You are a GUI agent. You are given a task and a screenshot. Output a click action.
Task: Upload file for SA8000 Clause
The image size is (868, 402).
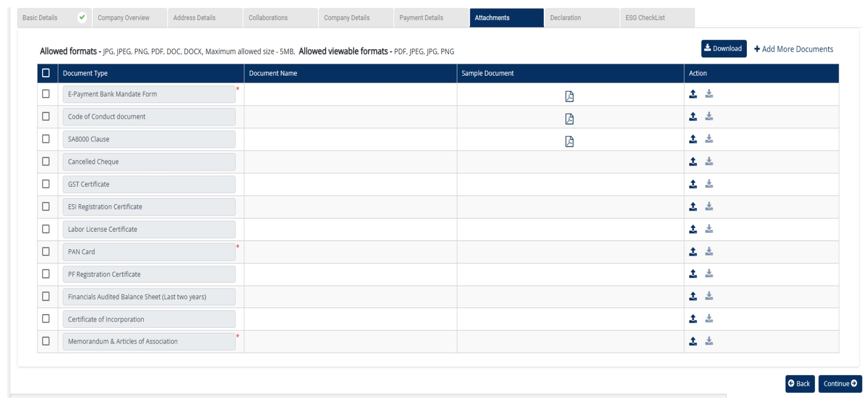pyautogui.click(x=693, y=139)
